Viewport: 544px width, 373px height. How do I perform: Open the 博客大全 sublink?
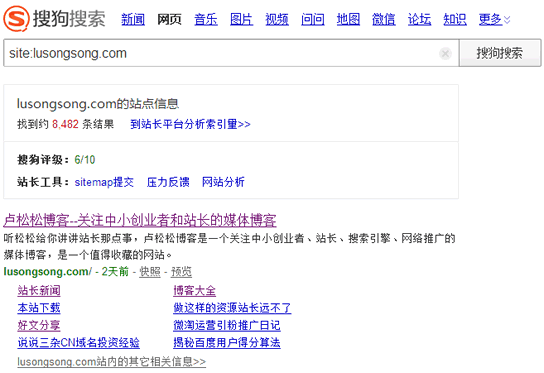tap(194, 290)
